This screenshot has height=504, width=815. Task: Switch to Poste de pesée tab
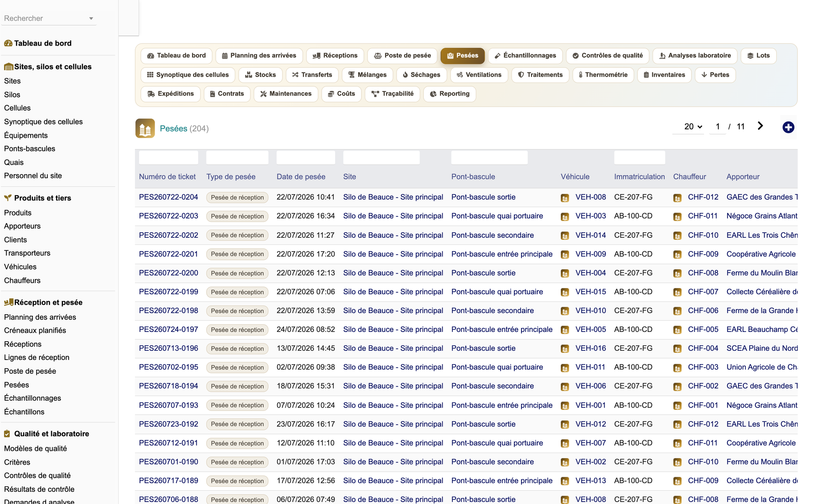pos(402,56)
